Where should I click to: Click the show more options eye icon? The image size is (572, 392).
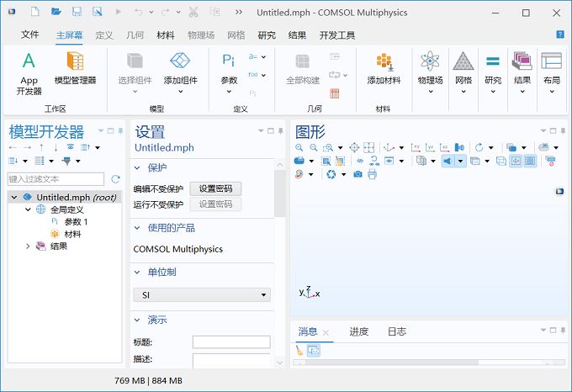71,147
